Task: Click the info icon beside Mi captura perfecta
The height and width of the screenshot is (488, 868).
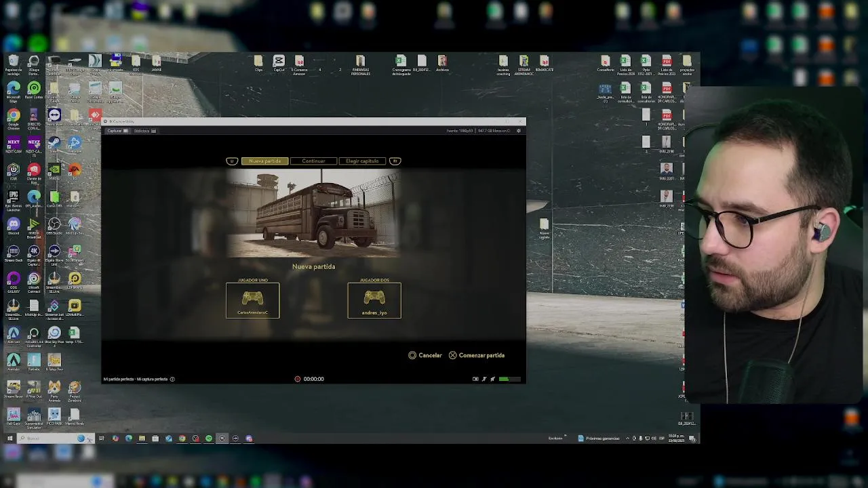Action: tap(172, 380)
